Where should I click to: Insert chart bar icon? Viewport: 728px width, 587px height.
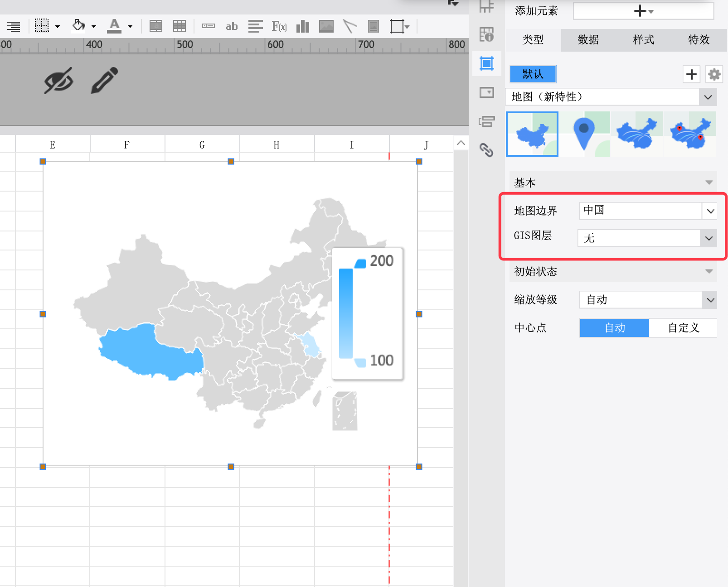[303, 26]
